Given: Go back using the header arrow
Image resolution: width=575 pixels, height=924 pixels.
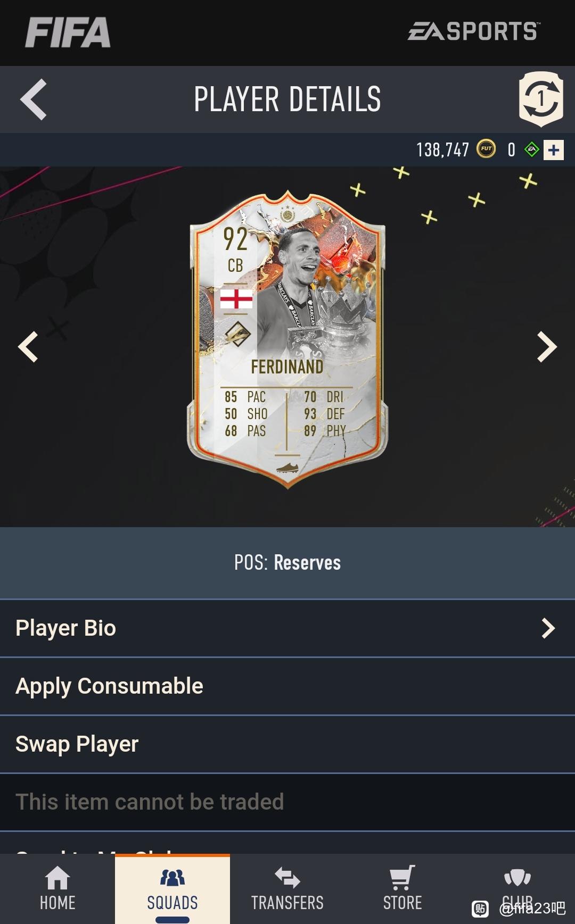Looking at the screenshot, I should (x=34, y=99).
